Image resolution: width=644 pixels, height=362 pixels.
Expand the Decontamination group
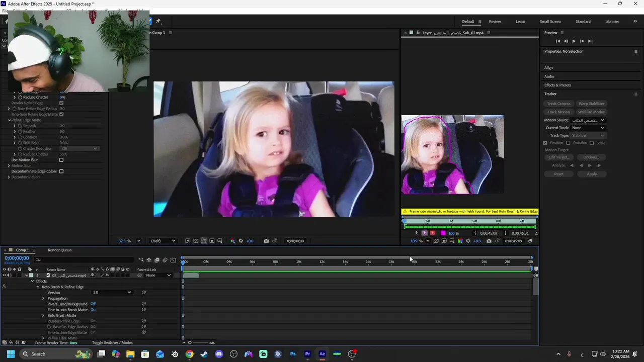(9, 177)
